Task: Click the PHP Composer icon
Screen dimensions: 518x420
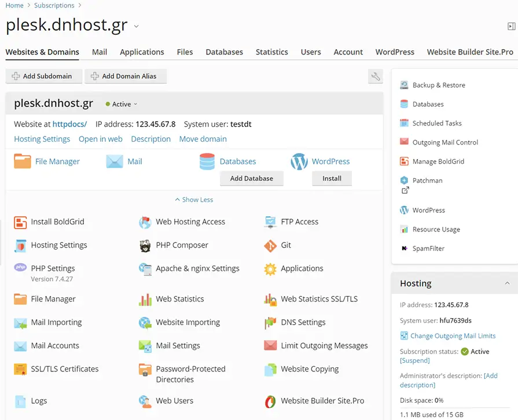Action: click(145, 246)
